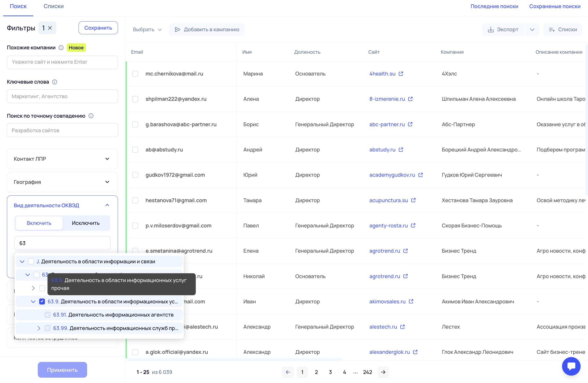Uncheck the 63.9 activity checkbox
The height and width of the screenshot is (383, 588).
coord(42,301)
